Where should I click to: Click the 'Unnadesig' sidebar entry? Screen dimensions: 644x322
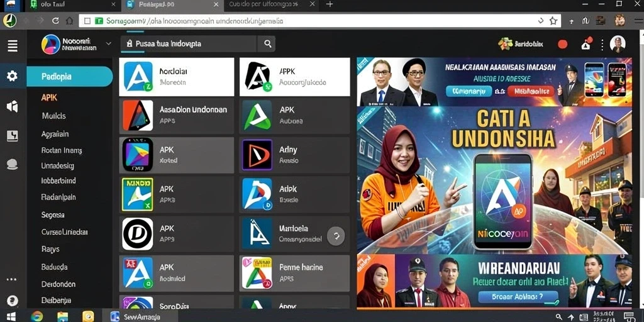tap(57, 166)
